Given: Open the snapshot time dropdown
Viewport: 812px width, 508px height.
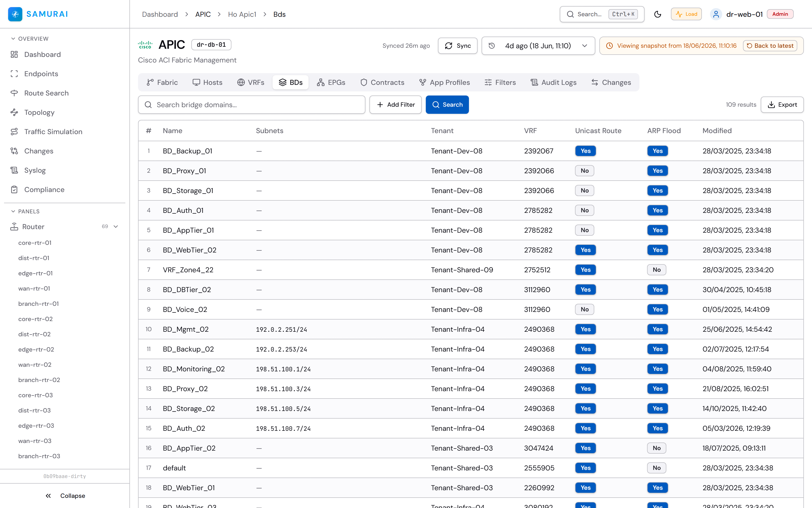Looking at the screenshot, I should pyautogui.click(x=538, y=46).
